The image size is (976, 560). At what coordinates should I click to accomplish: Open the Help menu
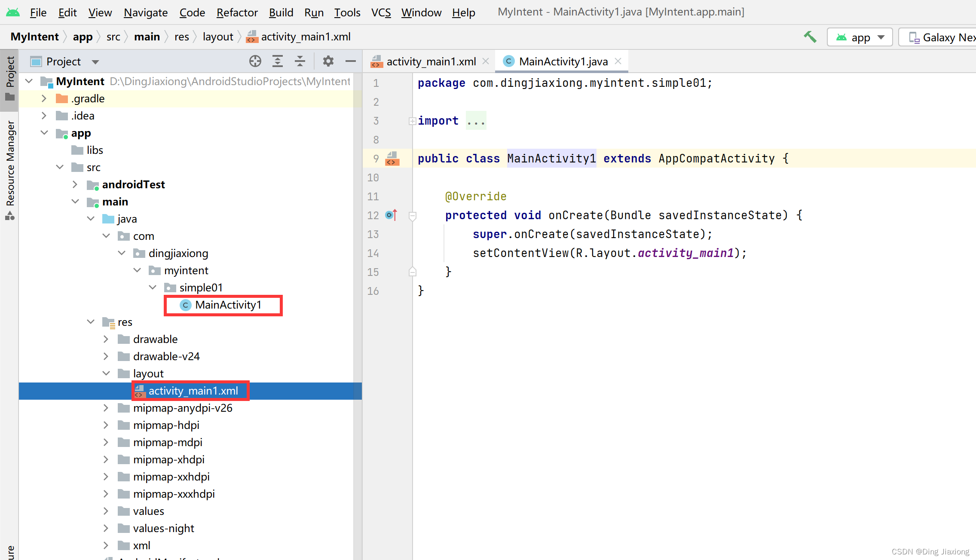[463, 12]
